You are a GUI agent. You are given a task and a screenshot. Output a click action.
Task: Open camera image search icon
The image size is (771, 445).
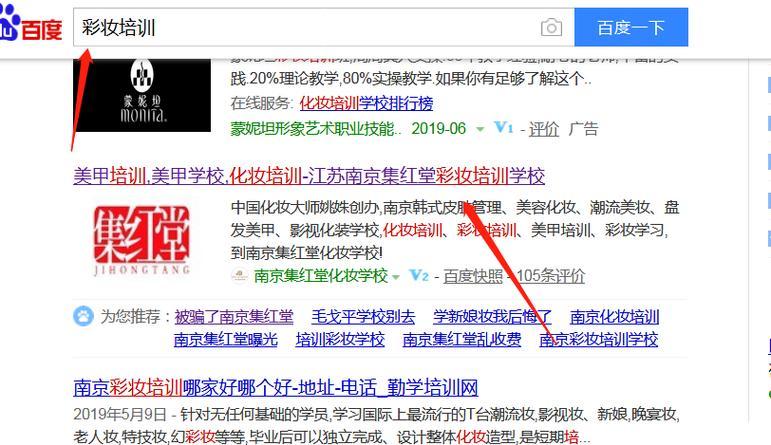tap(551, 28)
